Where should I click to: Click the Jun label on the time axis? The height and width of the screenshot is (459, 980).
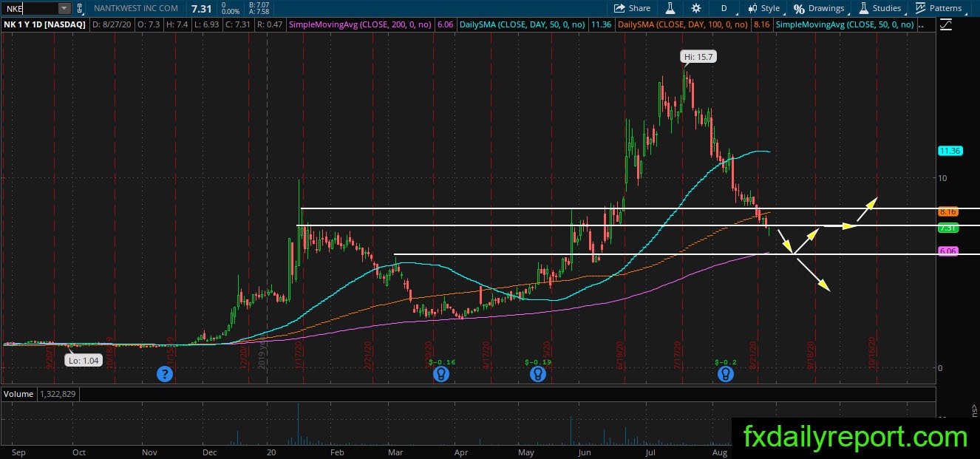(585, 452)
